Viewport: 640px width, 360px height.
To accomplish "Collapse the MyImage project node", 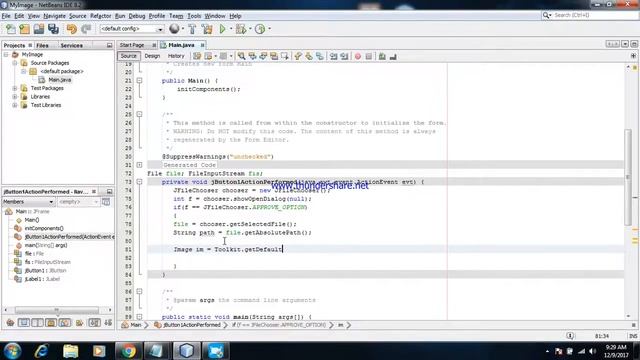I will pos(6,54).
